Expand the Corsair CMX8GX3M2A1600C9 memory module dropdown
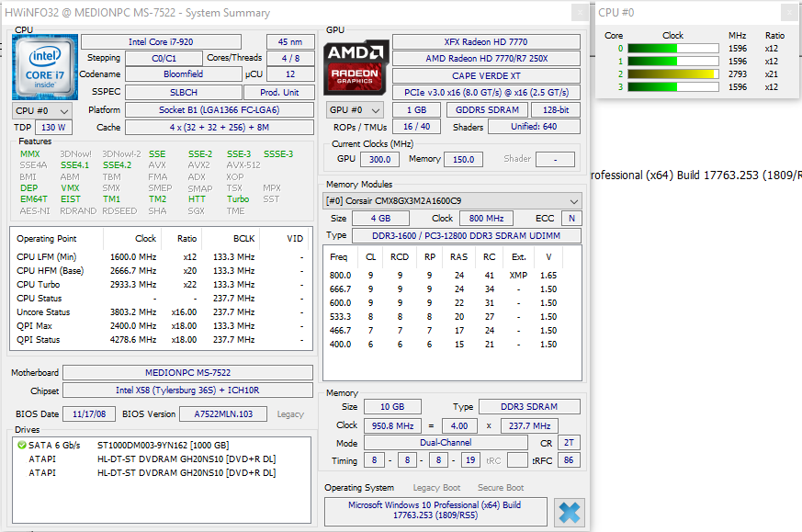This screenshot has width=802, height=532. (x=453, y=201)
